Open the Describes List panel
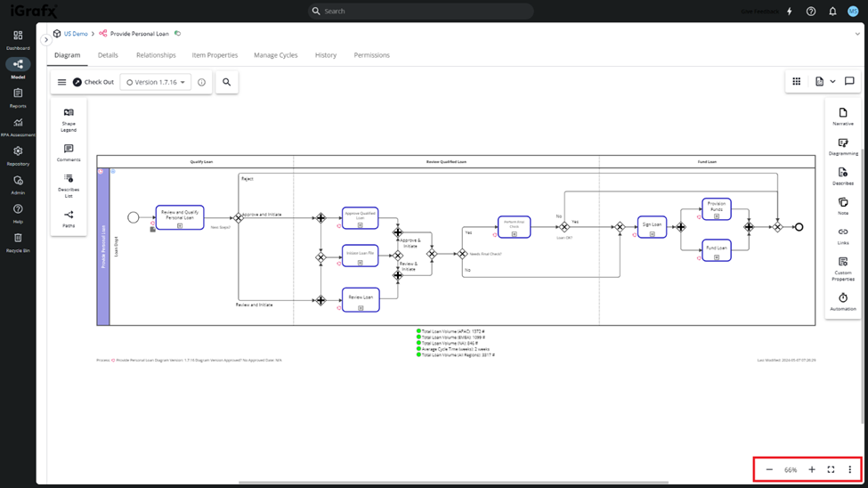 point(69,185)
